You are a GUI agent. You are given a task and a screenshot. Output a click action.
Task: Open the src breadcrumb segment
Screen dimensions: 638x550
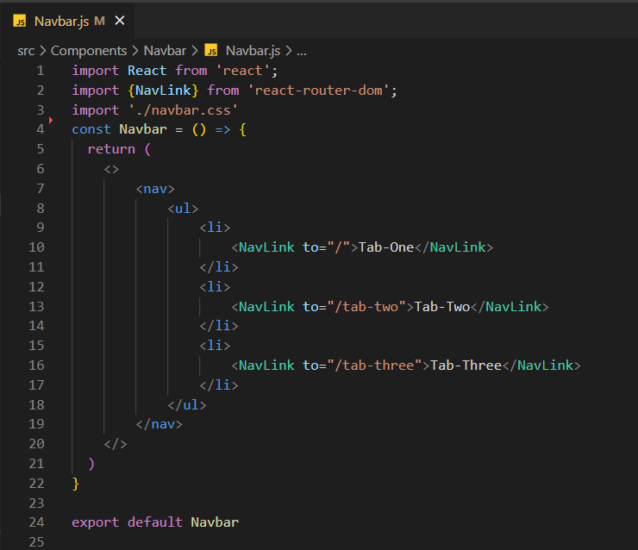[27, 50]
